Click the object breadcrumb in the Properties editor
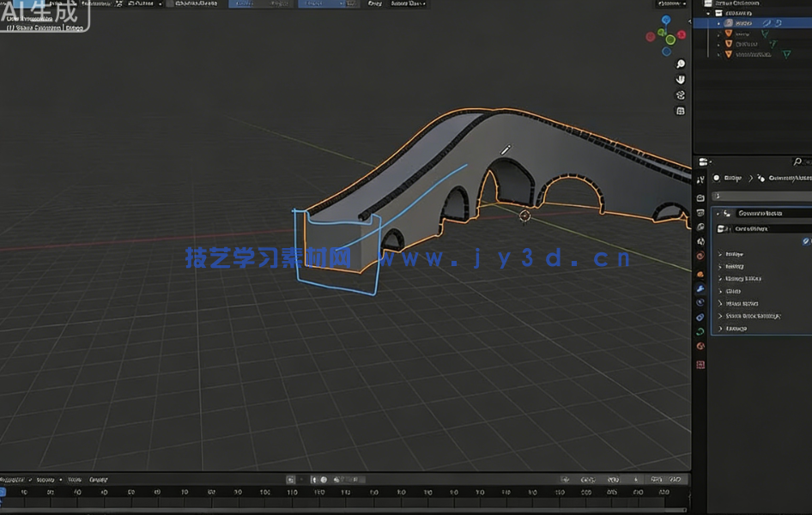This screenshot has width=812, height=515. pyautogui.click(x=730, y=178)
